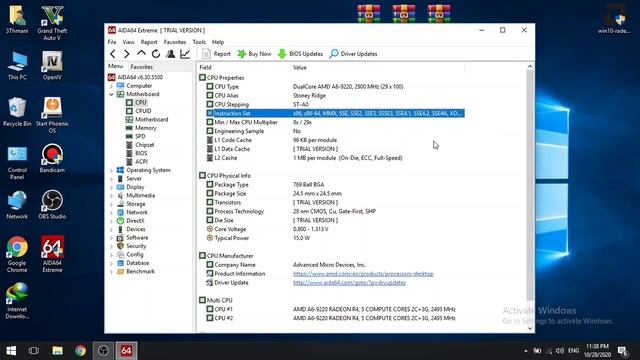Image resolution: width=640 pixels, height=360 pixels.
Task: Select the CPU Type row
Action: tap(335, 87)
